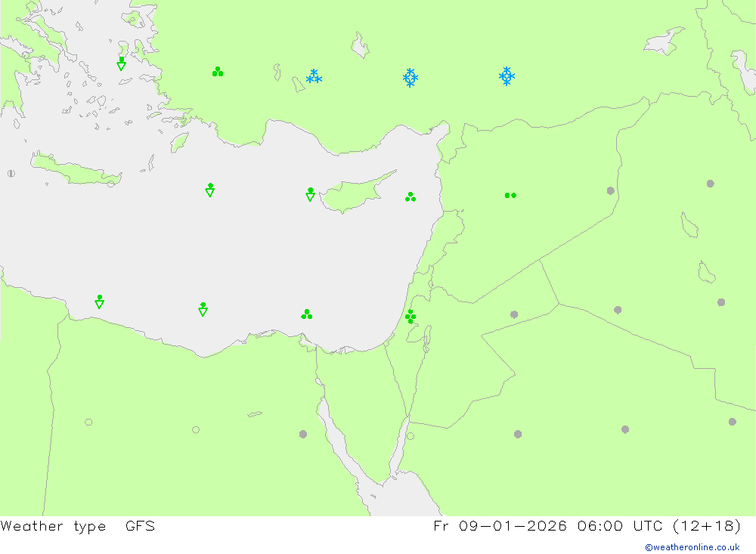756x554 pixels.
Task: Select the shower symbol south of southwestern Turkey
Action: click(209, 190)
